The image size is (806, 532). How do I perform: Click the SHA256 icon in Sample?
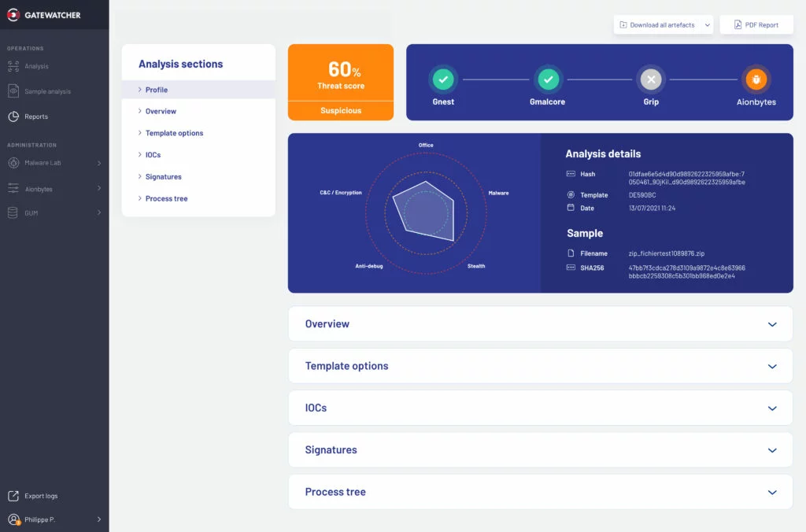click(x=571, y=268)
